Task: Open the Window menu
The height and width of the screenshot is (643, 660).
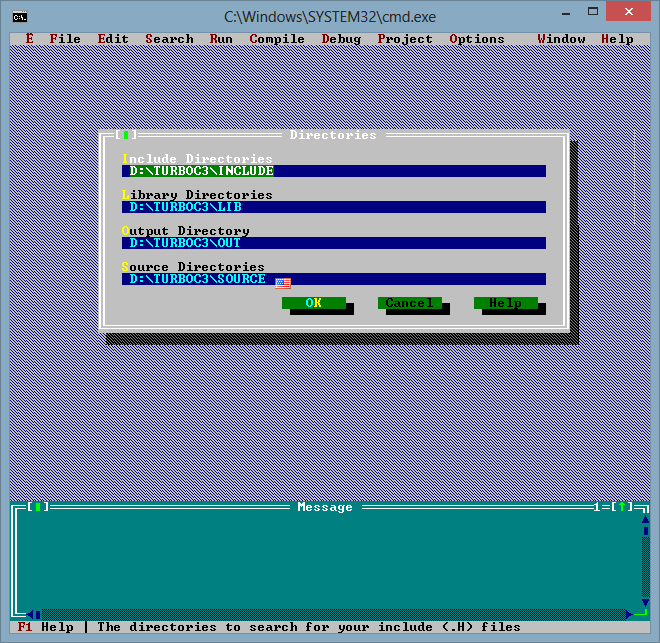Action: pyautogui.click(x=561, y=39)
